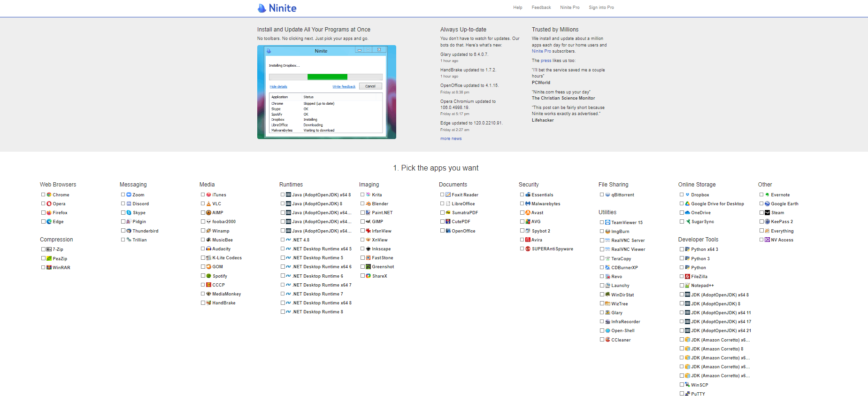Click the Greenshot label
The image size is (868, 396).
point(383,267)
